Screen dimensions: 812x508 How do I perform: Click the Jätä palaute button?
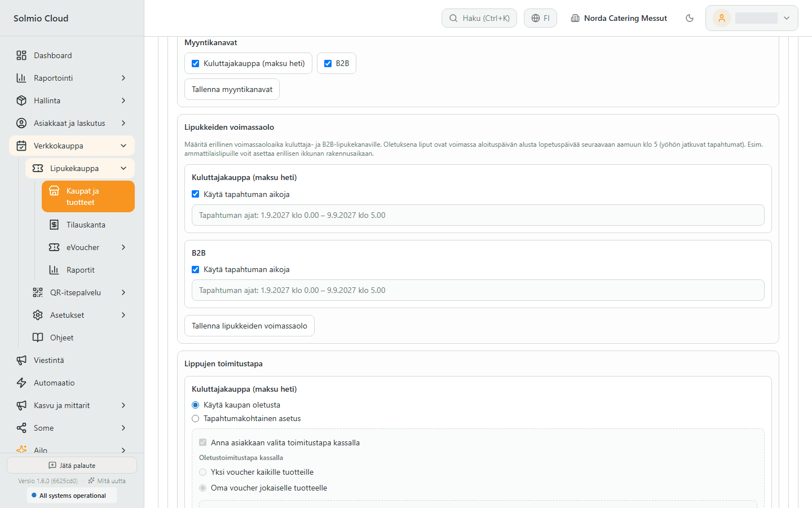pos(72,465)
